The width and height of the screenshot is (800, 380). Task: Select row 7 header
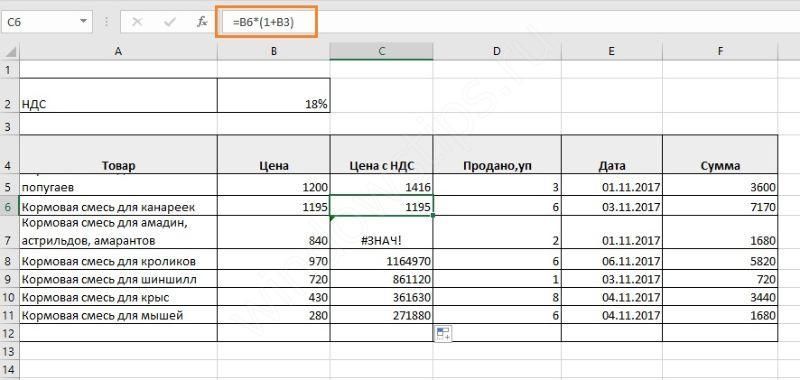point(10,233)
